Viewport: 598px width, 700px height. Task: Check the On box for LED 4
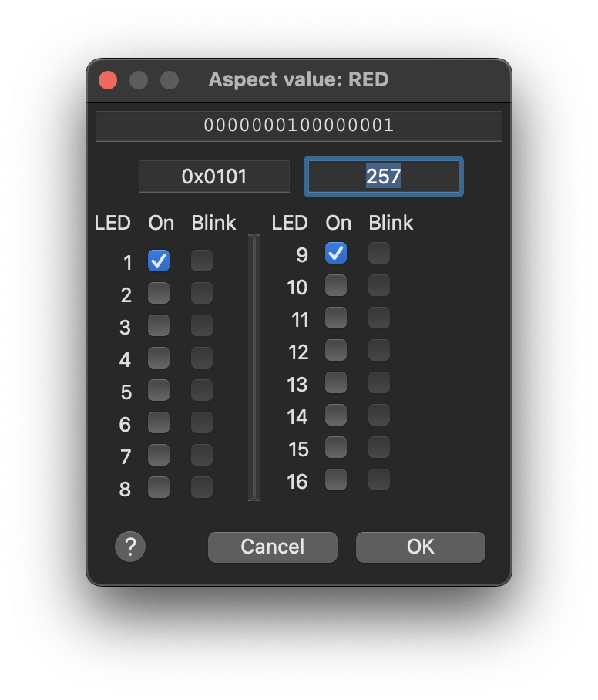pyautogui.click(x=159, y=358)
